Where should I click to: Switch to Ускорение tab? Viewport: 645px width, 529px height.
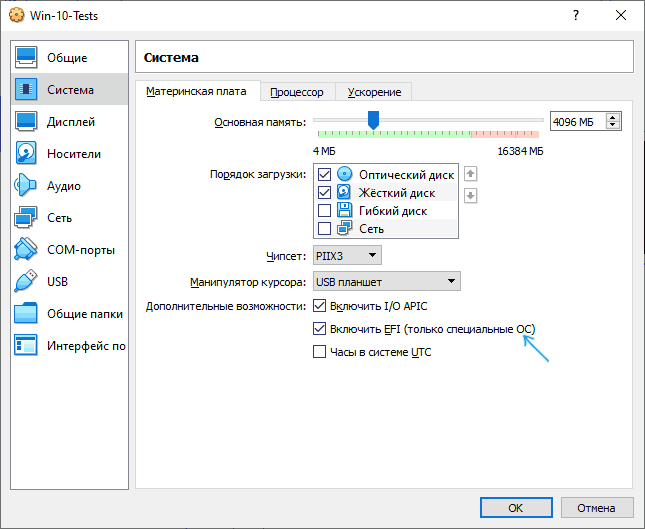(374, 92)
